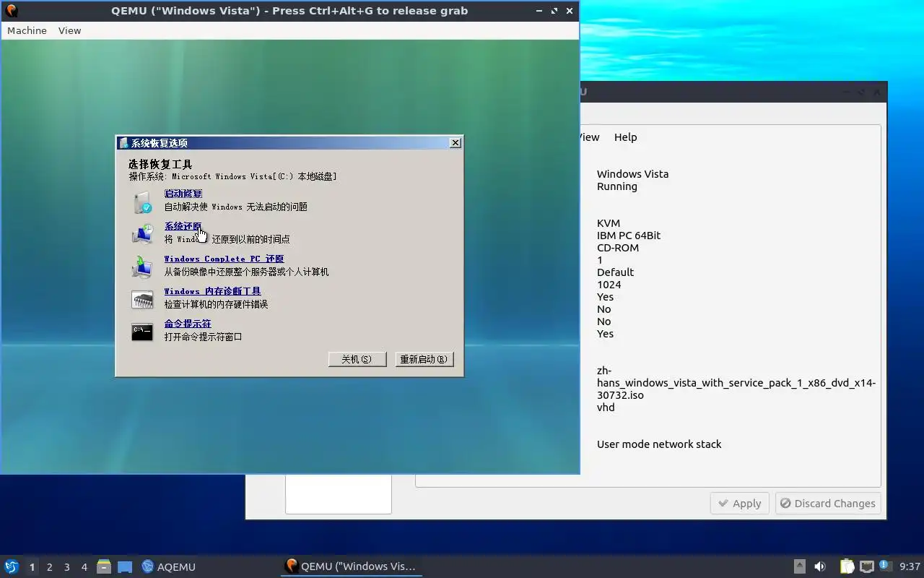Close the 系统恢复选项 dialog

point(455,143)
